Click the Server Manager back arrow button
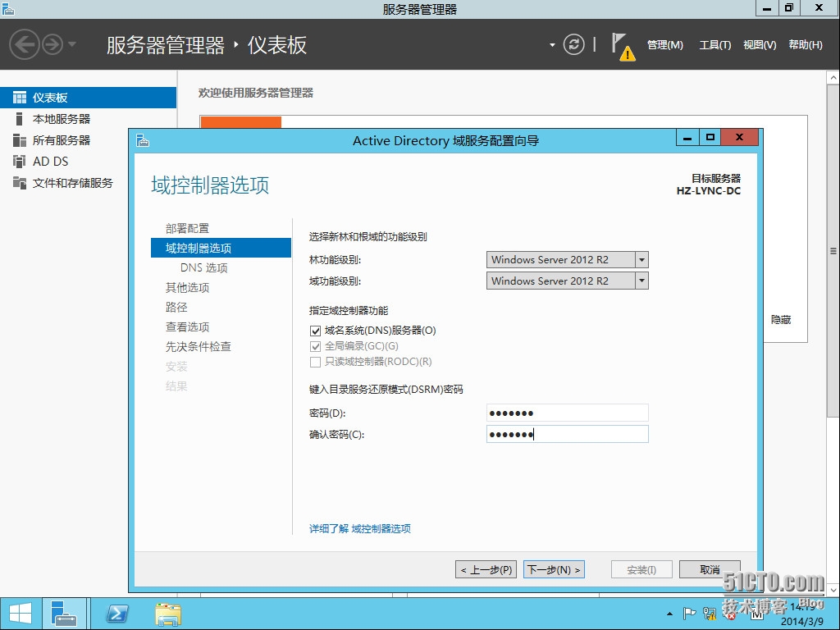Image resolution: width=840 pixels, height=630 pixels. 25,44
